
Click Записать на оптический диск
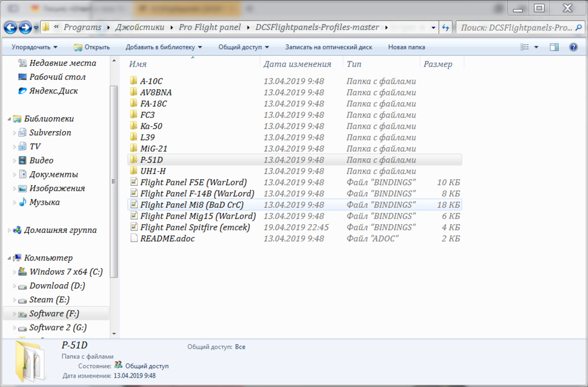pyautogui.click(x=329, y=47)
